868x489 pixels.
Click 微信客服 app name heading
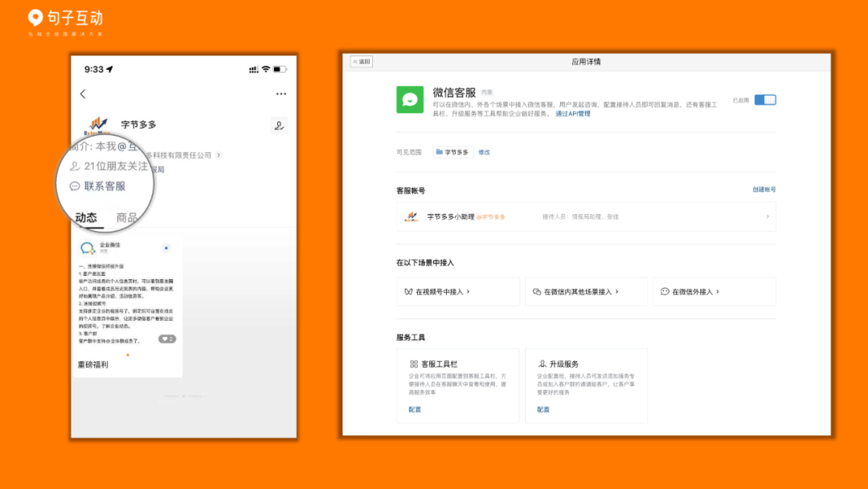point(454,92)
